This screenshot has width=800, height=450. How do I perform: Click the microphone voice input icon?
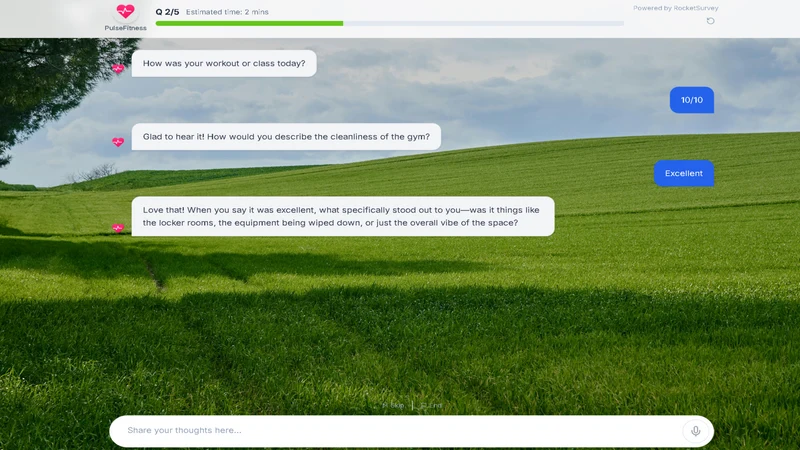coord(695,431)
